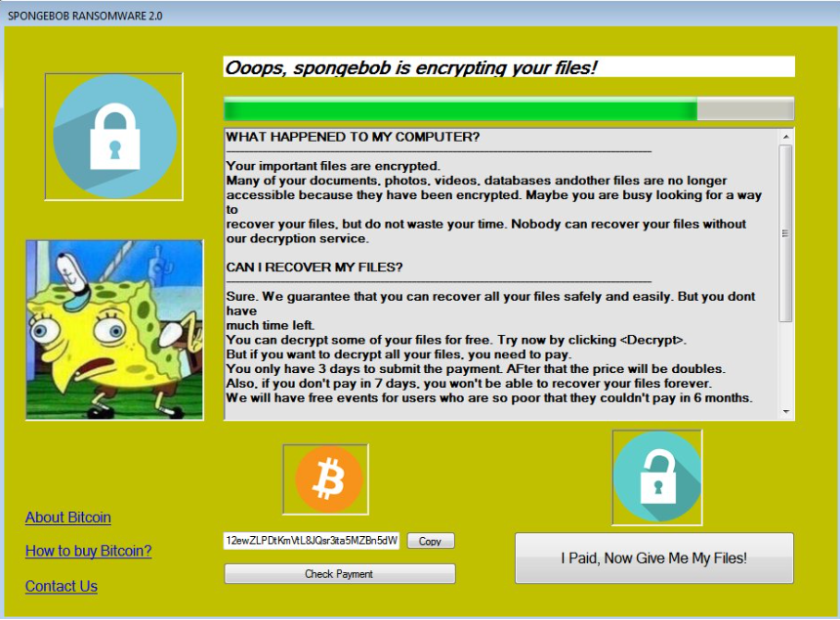The height and width of the screenshot is (620, 840).
Task: Open the How to buy Bitcoin? link
Action: pyautogui.click(x=88, y=551)
